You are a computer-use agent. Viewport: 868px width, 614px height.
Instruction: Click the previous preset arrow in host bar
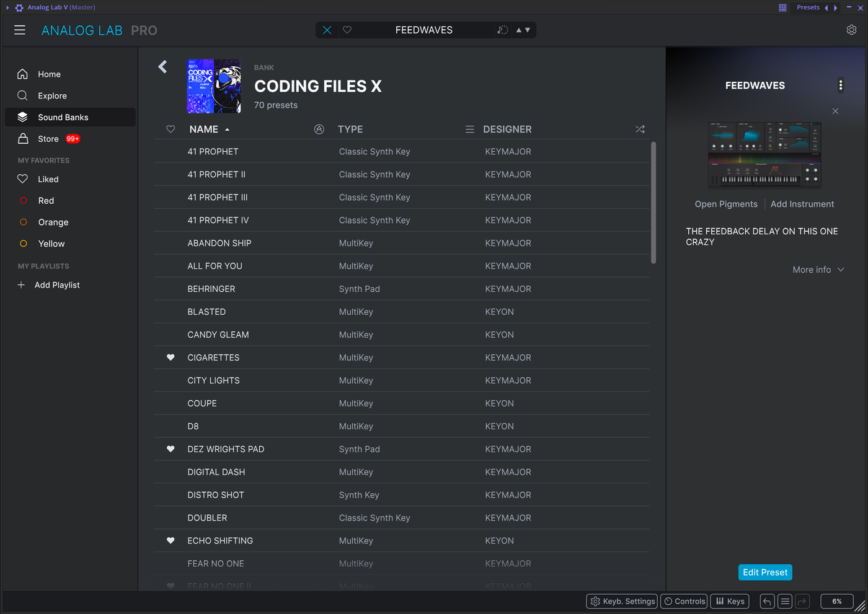click(826, 7)
